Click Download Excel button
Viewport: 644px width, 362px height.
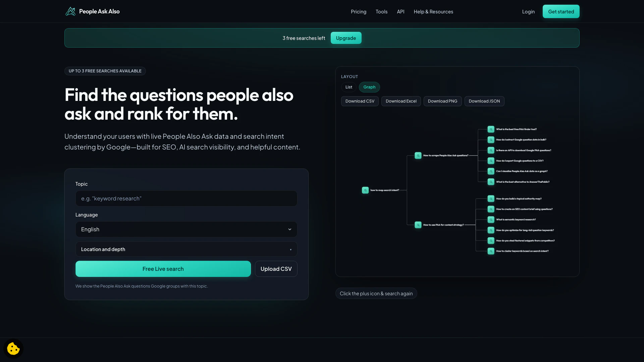pyautogui.click(x=401, y=101)
